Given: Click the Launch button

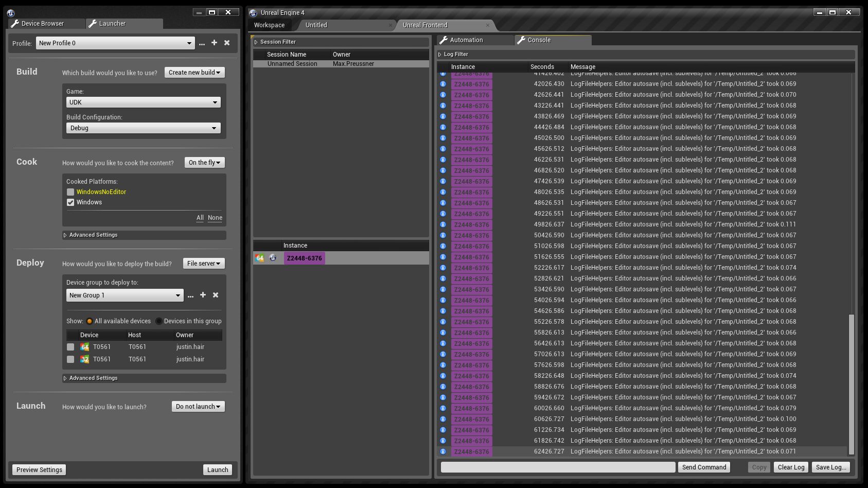Looking at the screenshot, I should point(217,469).
